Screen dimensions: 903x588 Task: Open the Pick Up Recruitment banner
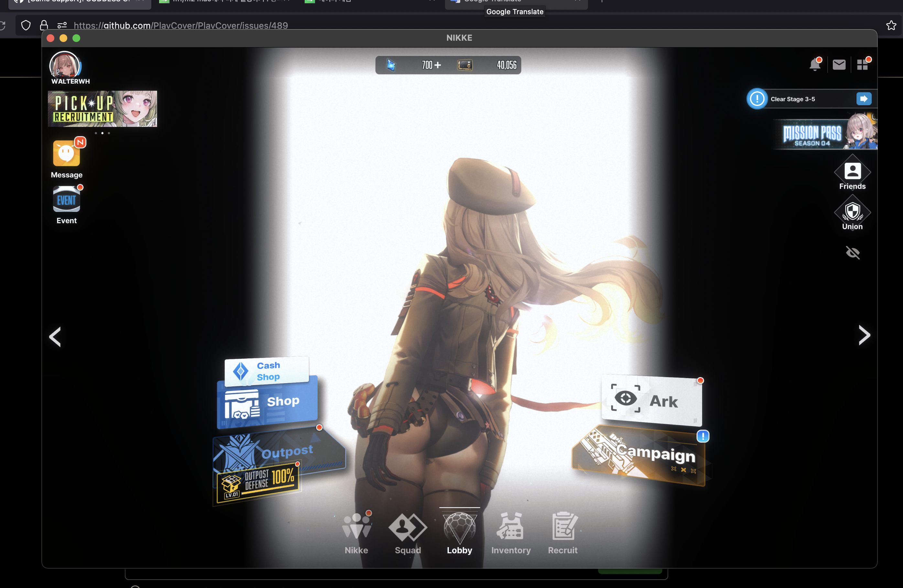[x=103, y=109]
